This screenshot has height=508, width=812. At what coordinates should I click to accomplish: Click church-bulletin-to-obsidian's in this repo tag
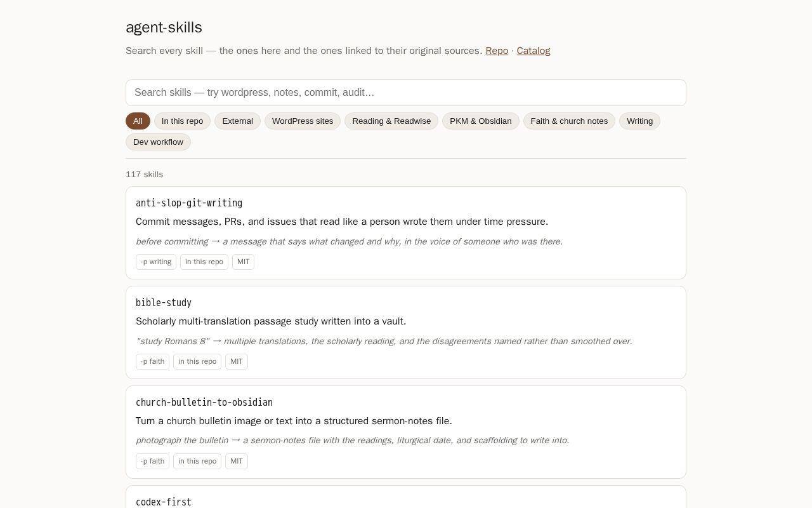pyautogui.click(x=197, y=461)
